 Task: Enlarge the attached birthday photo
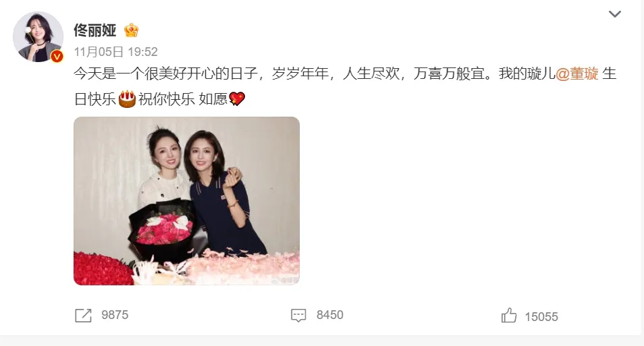tap(186, 201)
